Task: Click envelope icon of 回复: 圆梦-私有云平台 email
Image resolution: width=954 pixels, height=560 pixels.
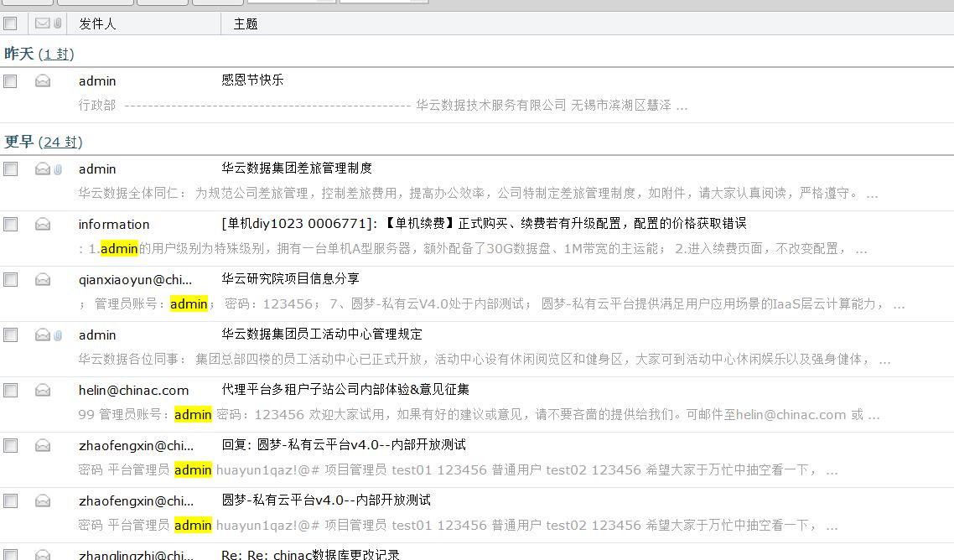Action: coord(43,445)
